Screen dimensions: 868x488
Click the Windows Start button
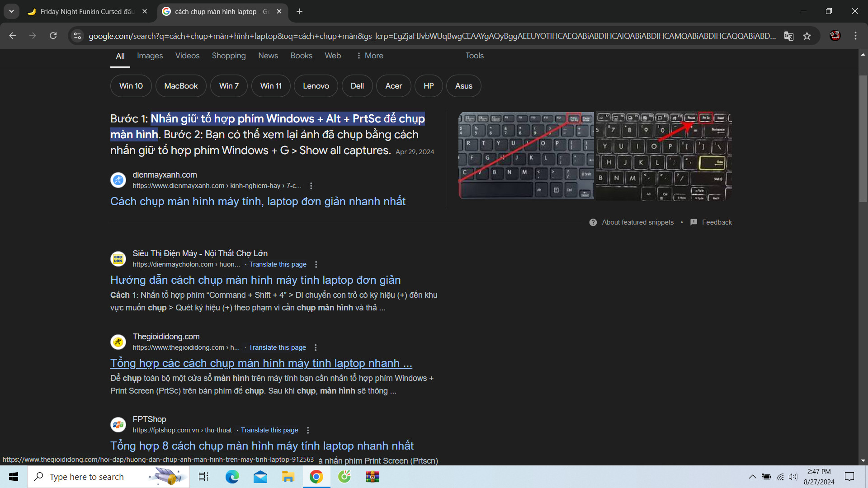(14, 477)
